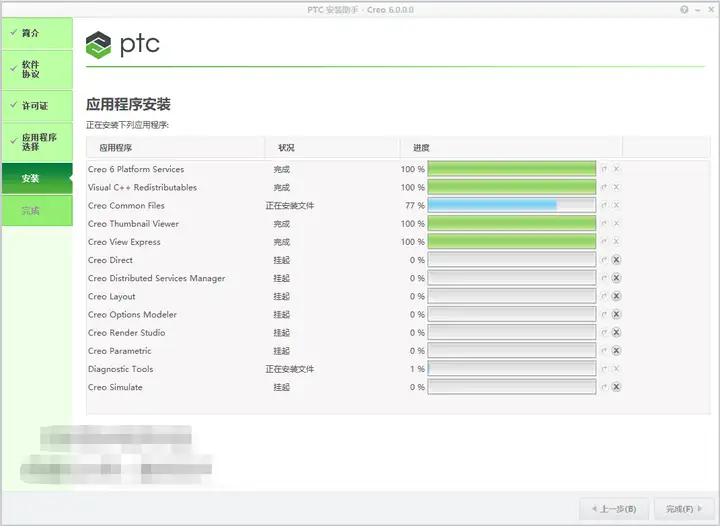Click 挂起 status of Creo Parametric
The image size is (720, 526).
pyautogui.click(x=281, y=351)
